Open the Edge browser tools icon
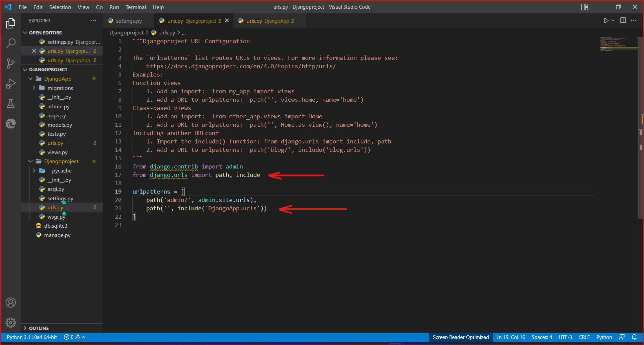644x345 pixels. (x=11, y=124)
